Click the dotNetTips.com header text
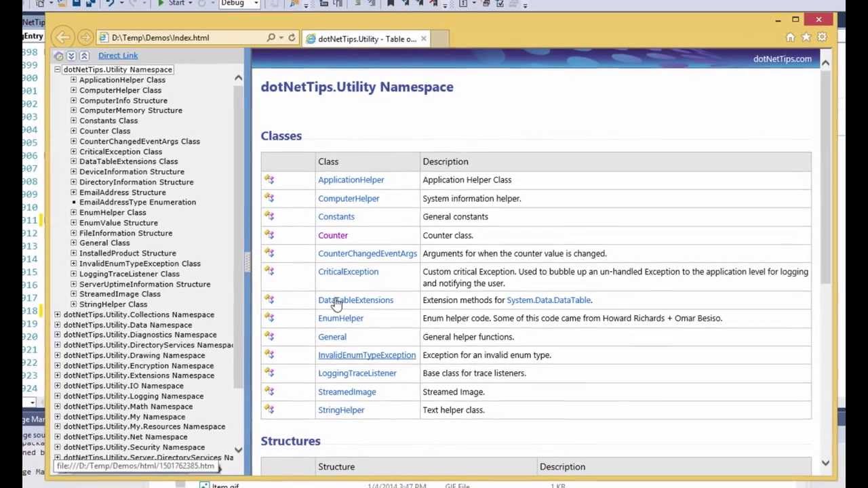 point(783,59)
